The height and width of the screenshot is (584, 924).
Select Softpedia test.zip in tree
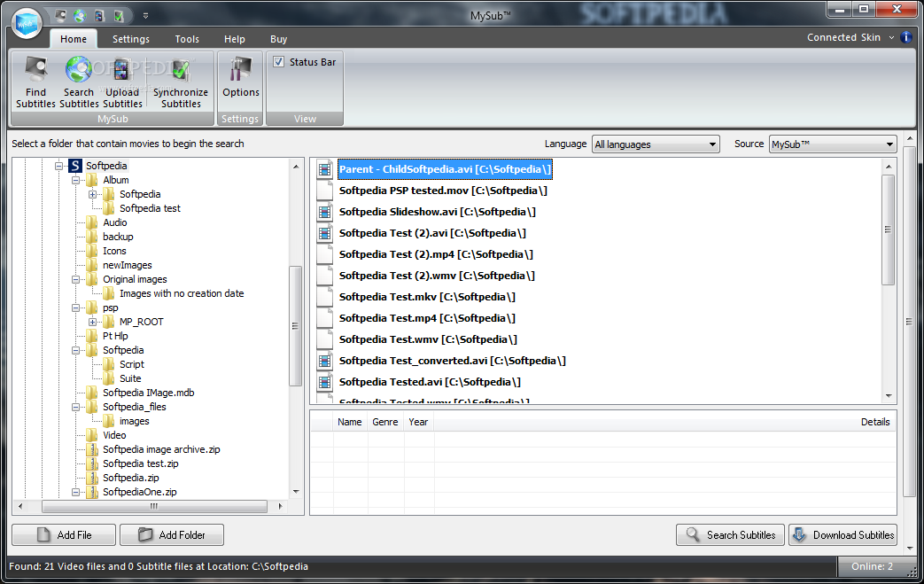pos(141,463)
